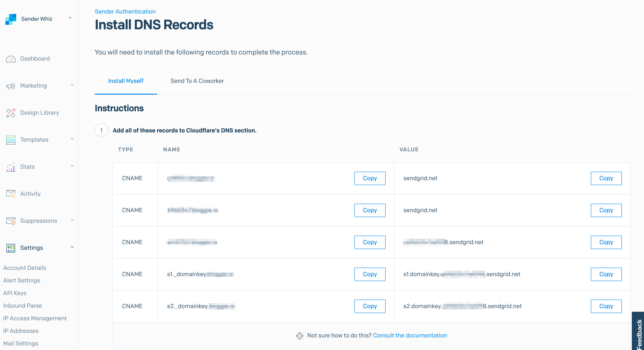644x350 pixels.
Task: Click the Templates icon in sidebar
Action: tap(10, 140)
